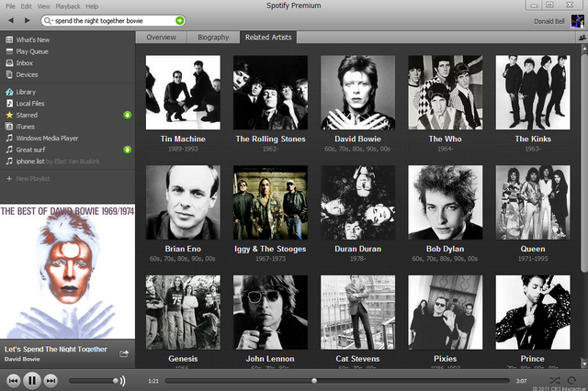Open the View menu
Screen dimensions: 588x391
click(43, 6)
